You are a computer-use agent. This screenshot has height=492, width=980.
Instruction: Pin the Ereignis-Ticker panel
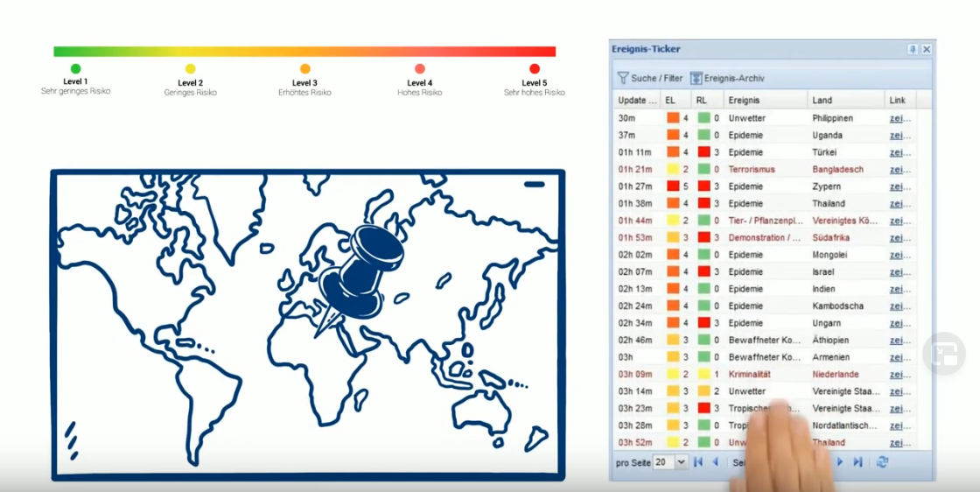pyautogui.click(x=913, y=50)
